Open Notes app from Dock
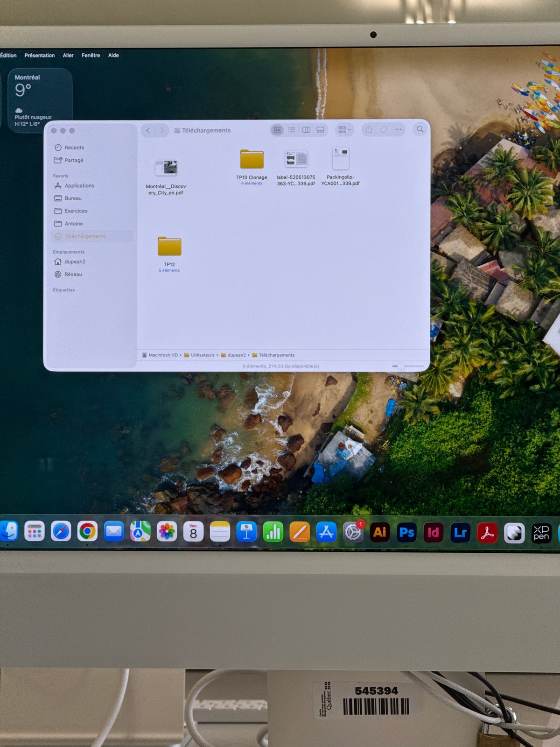Image resolution: width=560 pixels, height=747 pixels. pyautogui.click(x=220, y=532)
